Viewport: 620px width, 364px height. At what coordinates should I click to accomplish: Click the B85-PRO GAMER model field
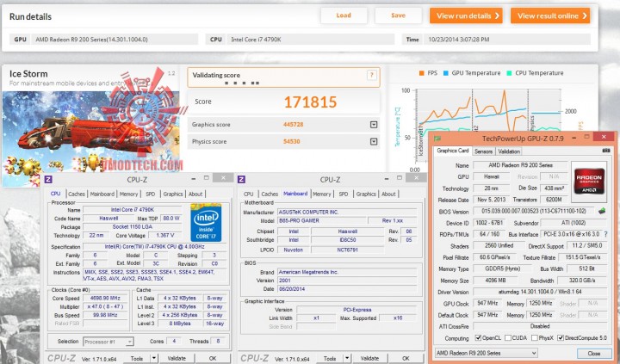pos(322,220)
